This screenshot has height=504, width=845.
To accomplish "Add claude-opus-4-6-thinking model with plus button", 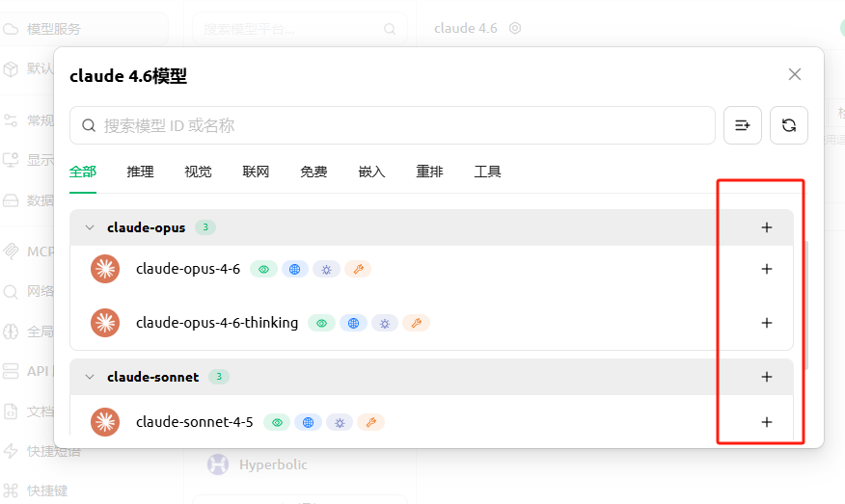I will coord(766,323).
